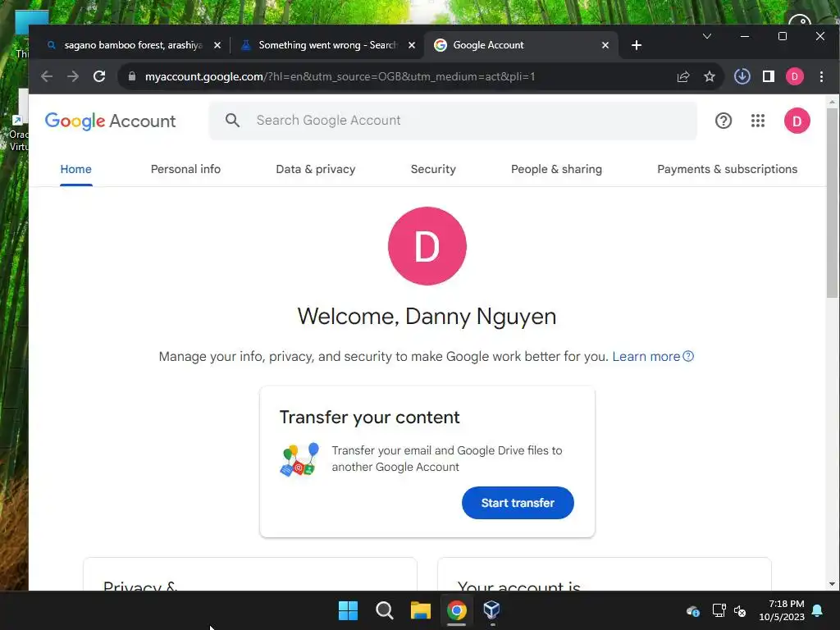
Task: Click the network tray icon
Action: pyautogui.click(x=719, y=610)
